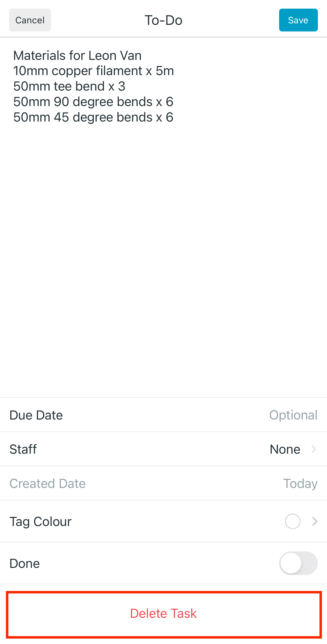Tap the To-Do title header
This screenshot has height=644, width=327.
tap(163, 20)
